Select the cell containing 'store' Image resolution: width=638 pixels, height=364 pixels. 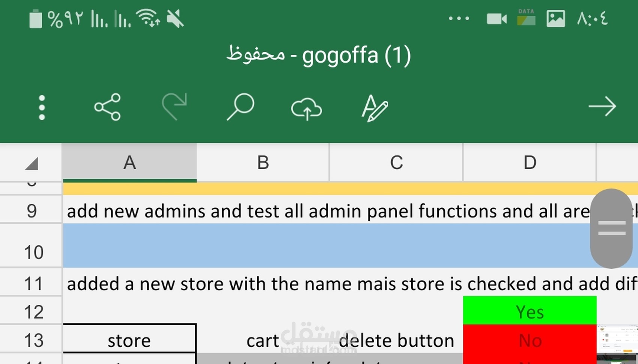click(x=129, y=340)
